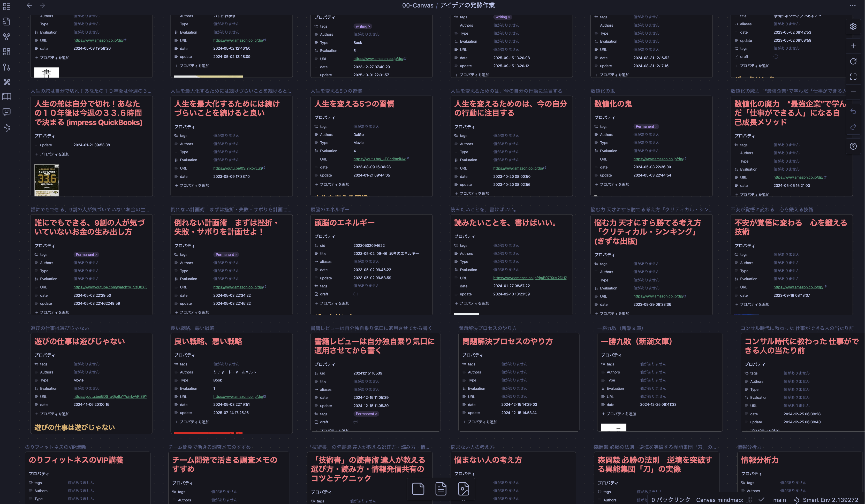Toggle draft checkbox in 書籍レビュー card

tap(356, 422)
